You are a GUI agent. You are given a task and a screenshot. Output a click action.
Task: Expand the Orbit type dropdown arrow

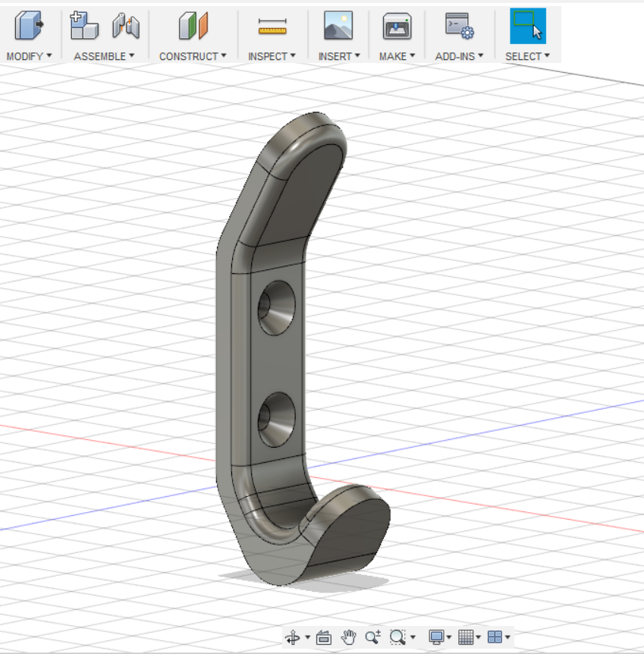point(307,637)
